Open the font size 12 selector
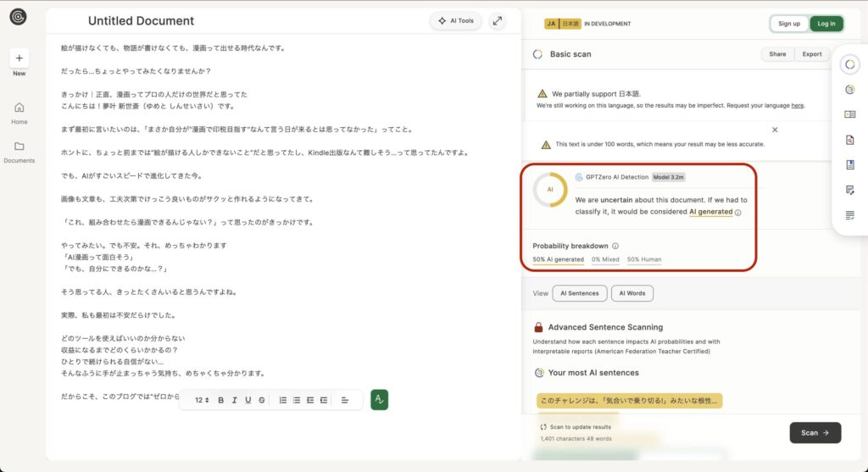This screenshot has height=472, width=868. [x=202, y=400]
